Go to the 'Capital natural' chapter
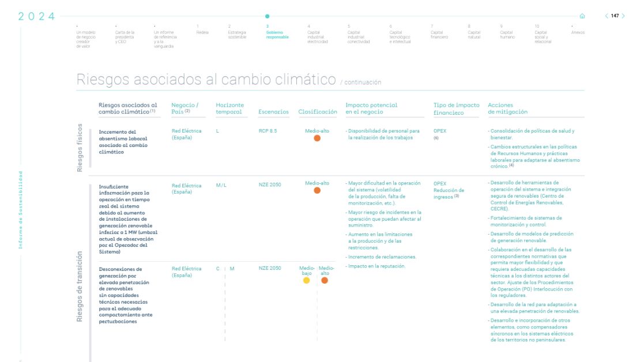 [474, 35]
